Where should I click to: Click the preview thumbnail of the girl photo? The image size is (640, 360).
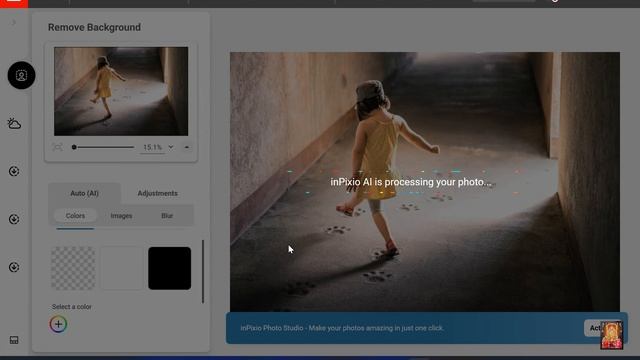[x=121, y=91]
